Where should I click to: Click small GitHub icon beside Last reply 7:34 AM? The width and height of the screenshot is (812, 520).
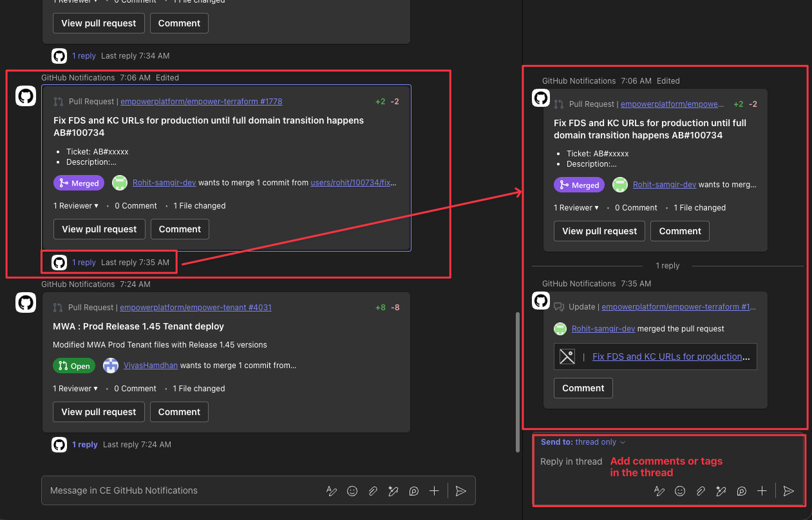(x=59, y=56)
